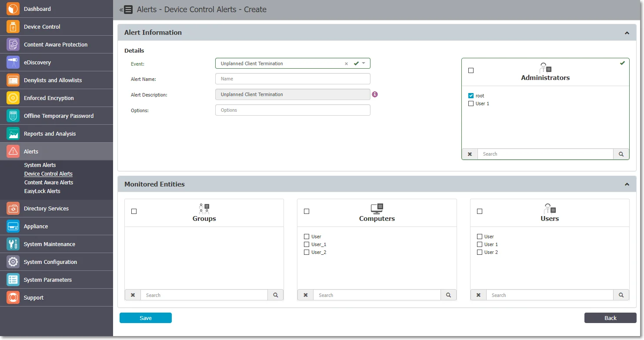Click the Denylists and Allowlists icon
The height and width of the screenshot is (340, 644).
tap(13, 80)
